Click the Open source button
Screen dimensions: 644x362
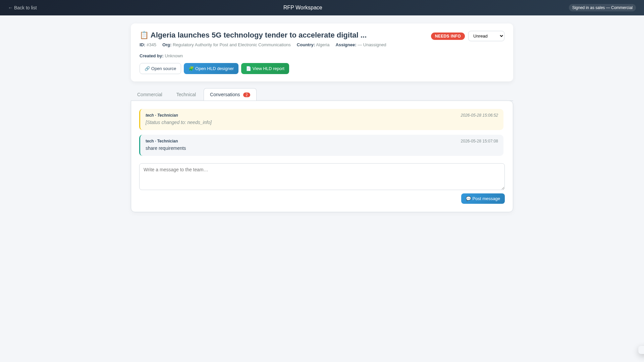tap(160, 69)
